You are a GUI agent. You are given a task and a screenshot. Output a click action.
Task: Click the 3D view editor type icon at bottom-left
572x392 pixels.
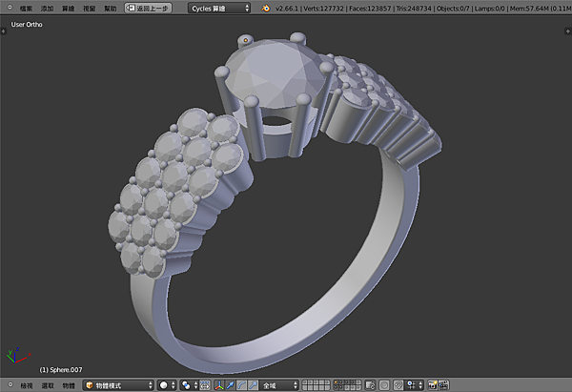click(x=10, y=384)
